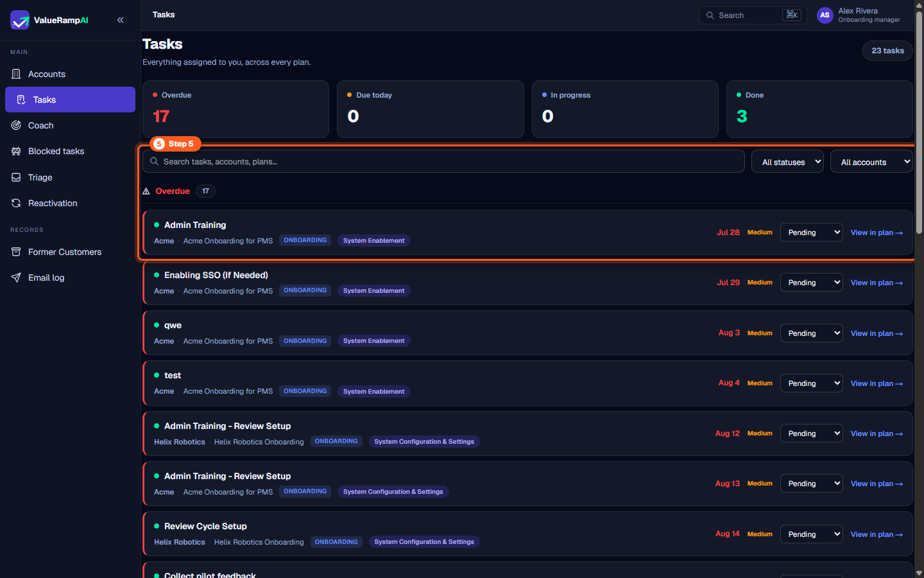View Review Cycle Setup in plan

(x=877, y=534)
